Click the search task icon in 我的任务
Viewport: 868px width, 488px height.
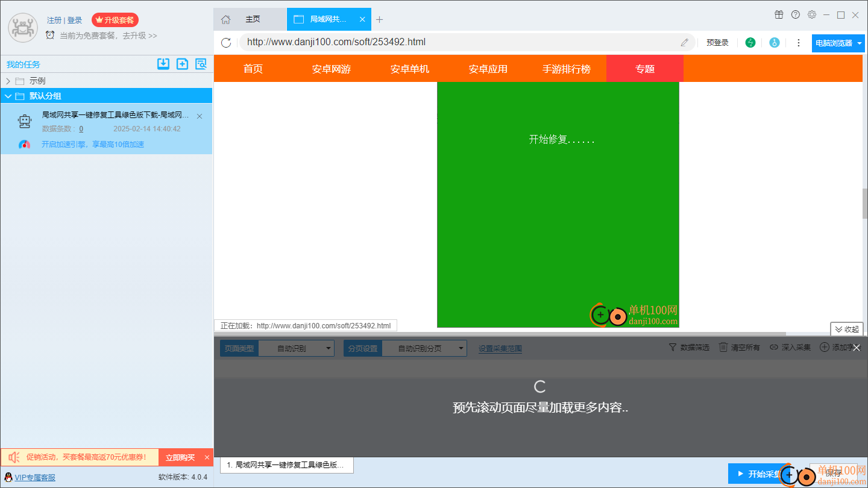pyautogui.click(x=201, y=64)
